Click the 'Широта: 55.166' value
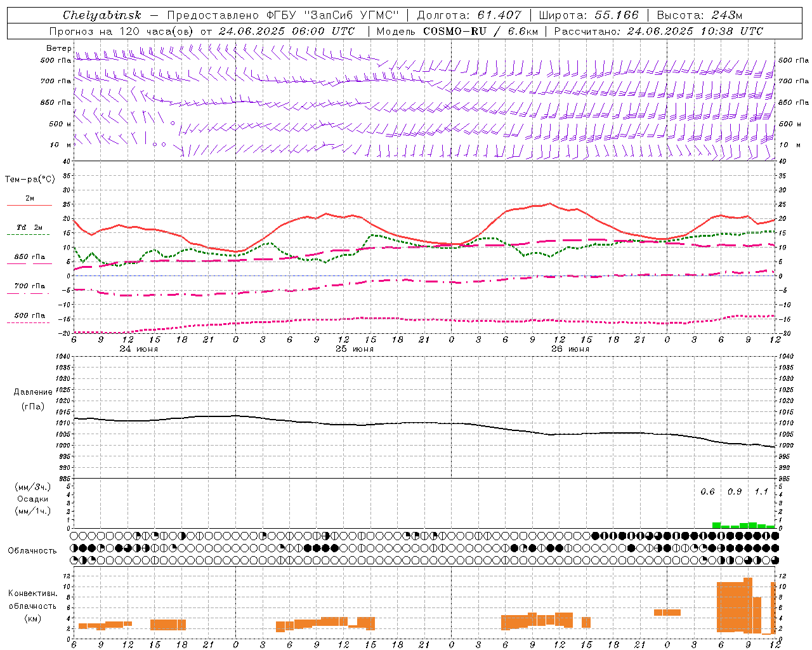Screen dimensions: 812x650 pyautogui.click(x=588, y=15)
